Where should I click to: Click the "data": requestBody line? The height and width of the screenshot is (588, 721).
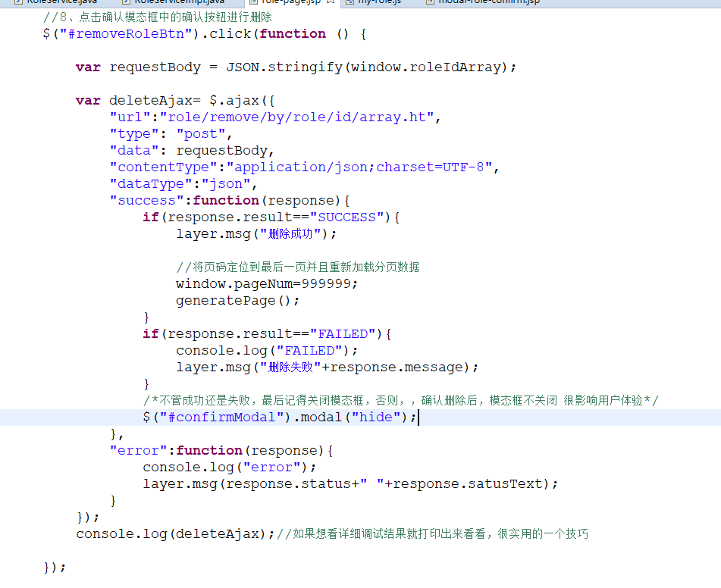192,151
